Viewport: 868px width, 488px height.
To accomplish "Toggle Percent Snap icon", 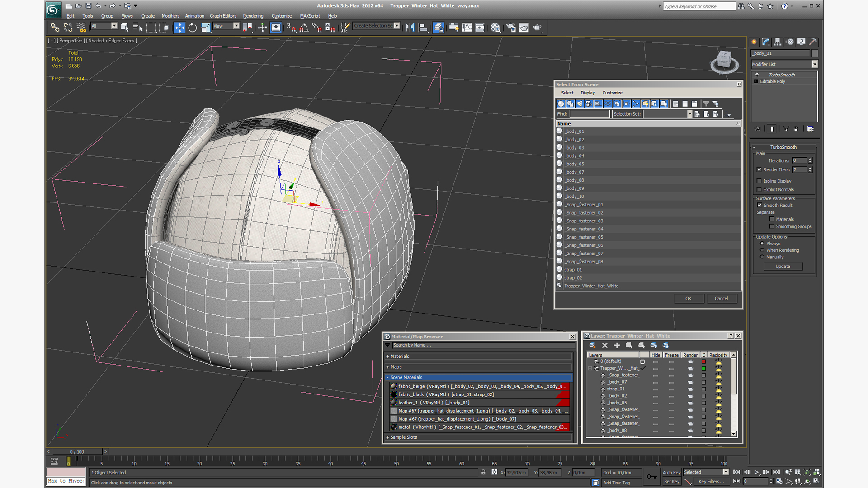I will 317,28.
